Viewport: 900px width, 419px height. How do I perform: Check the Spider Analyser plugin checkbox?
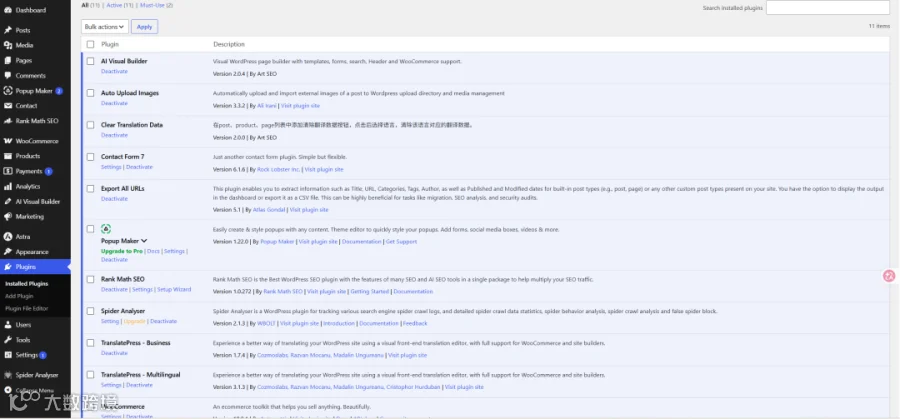click(90, 311)
